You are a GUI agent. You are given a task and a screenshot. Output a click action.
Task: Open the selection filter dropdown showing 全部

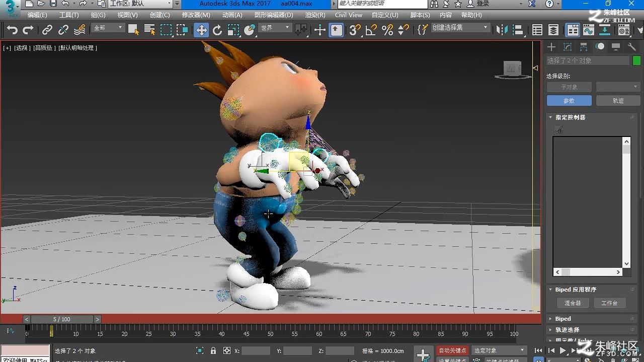click(x=108, y=28)
